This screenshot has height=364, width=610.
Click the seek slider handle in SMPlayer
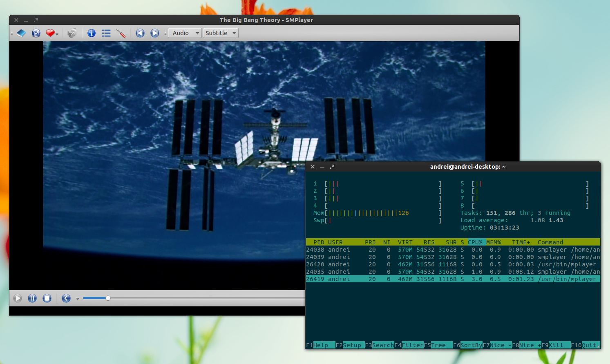[108, 298]
